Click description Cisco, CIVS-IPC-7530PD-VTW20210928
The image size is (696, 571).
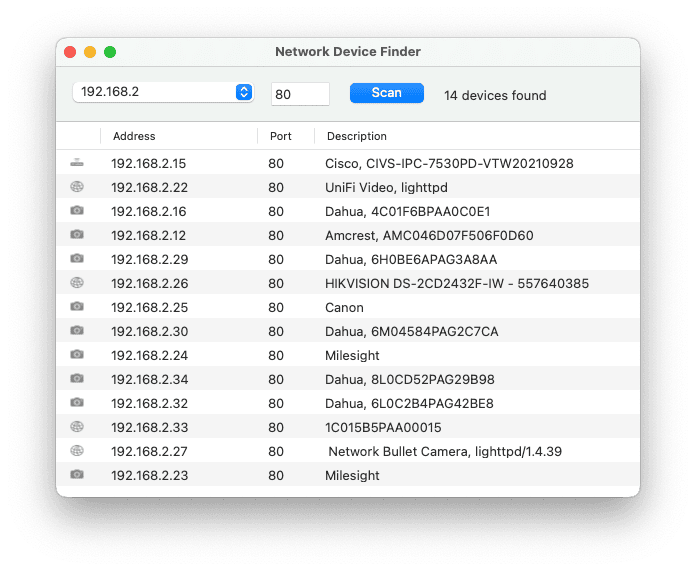(449, 164)
